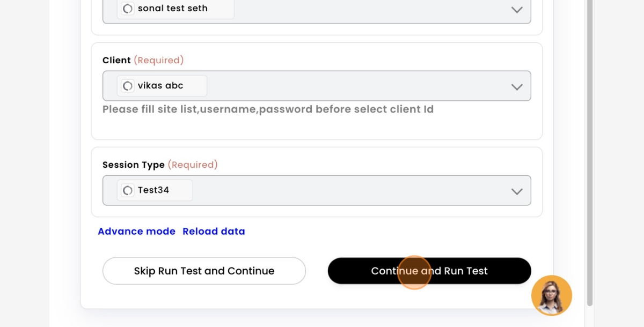The width and height of the screenshot is (644, 327).
Task: Click Skip Run Test and Continue button
Action: click(204, 271)
